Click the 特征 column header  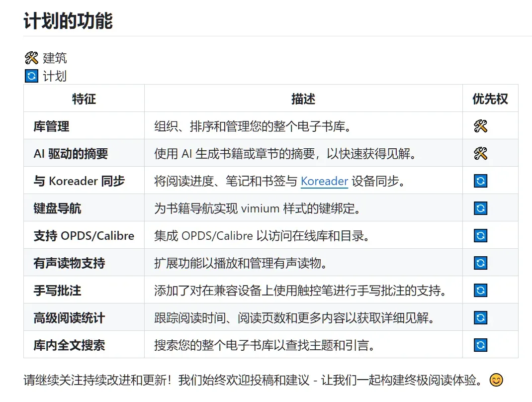click(84, 99)
